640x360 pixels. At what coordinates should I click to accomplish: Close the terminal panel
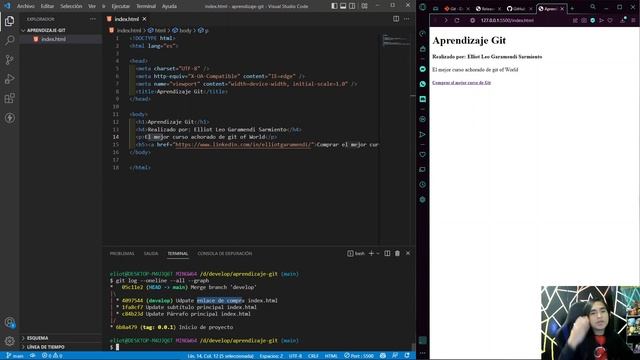(x=408, y=253)
